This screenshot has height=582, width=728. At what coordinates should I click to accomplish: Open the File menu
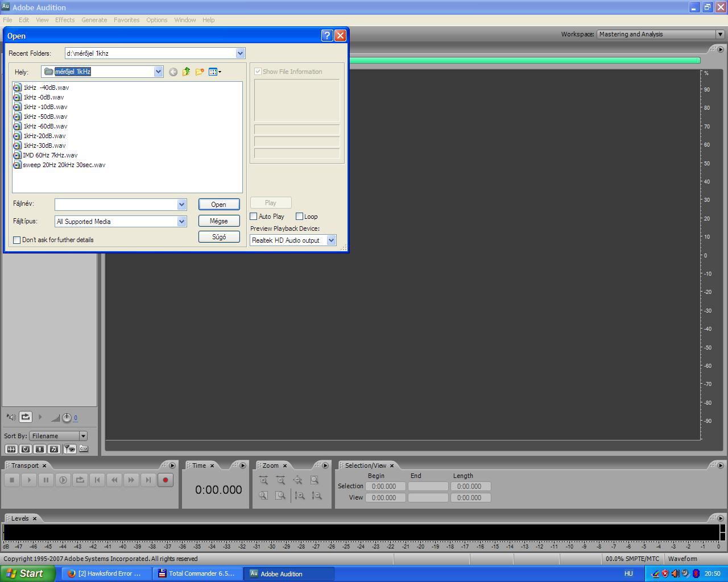[x=7, y=20]
